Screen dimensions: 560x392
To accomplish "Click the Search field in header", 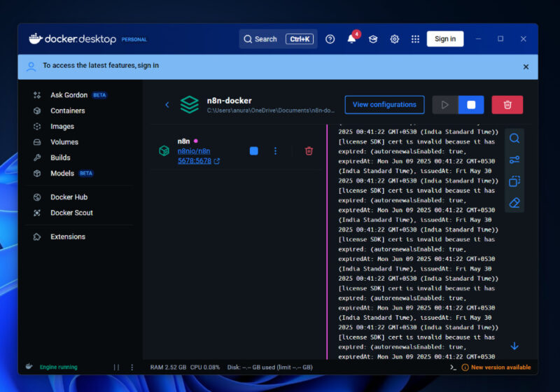I will (278, 39).
